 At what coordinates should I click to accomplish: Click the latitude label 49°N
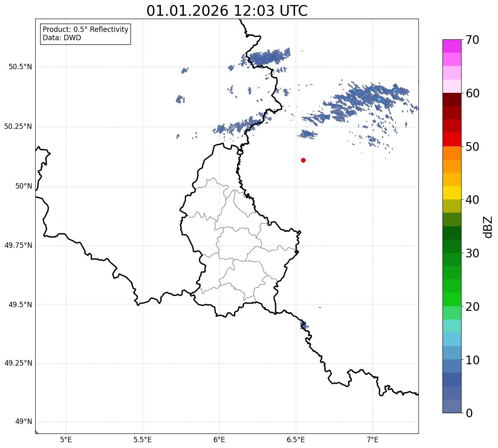(24, 422)
